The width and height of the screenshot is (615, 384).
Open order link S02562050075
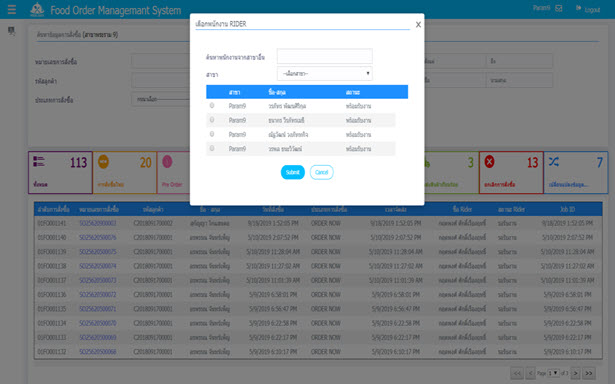98,251
